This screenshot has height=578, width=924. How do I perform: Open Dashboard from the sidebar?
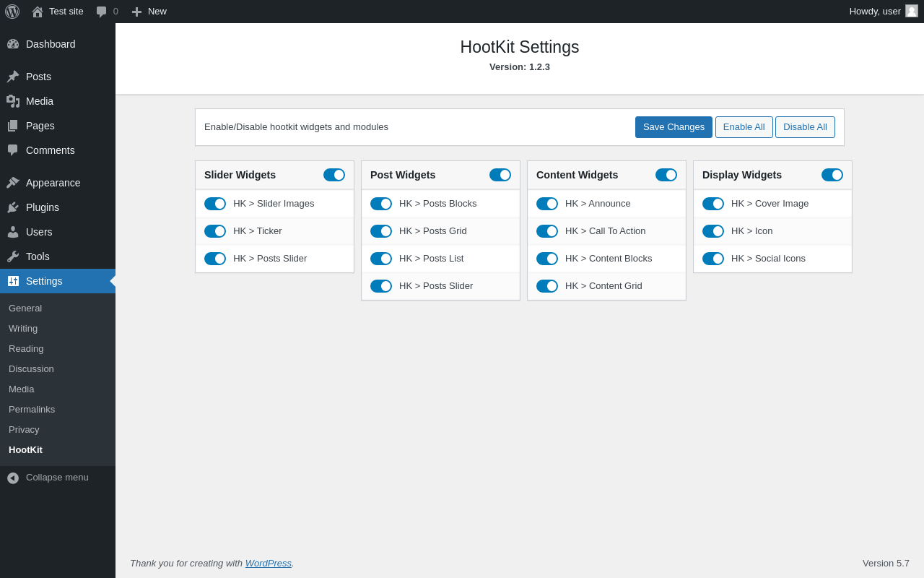click(51, 44)
